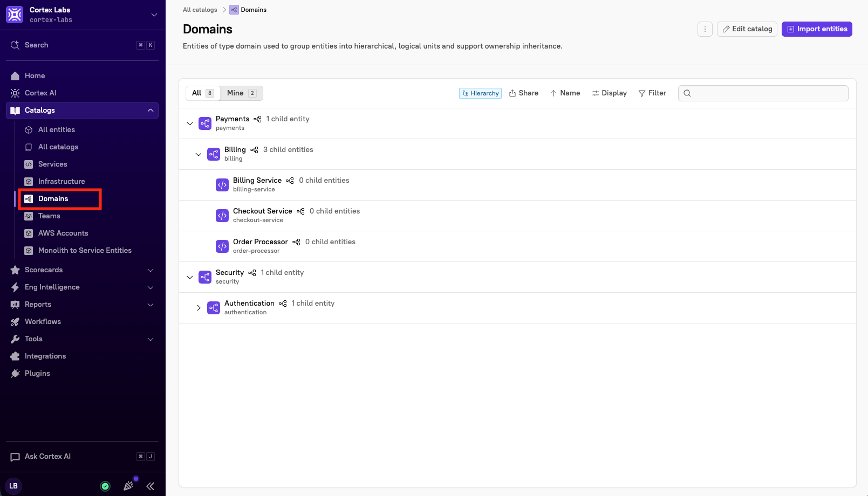
Task: Collapse the Catalogs sidebar section
Action: pyautogui.click(x=151, y=111)
